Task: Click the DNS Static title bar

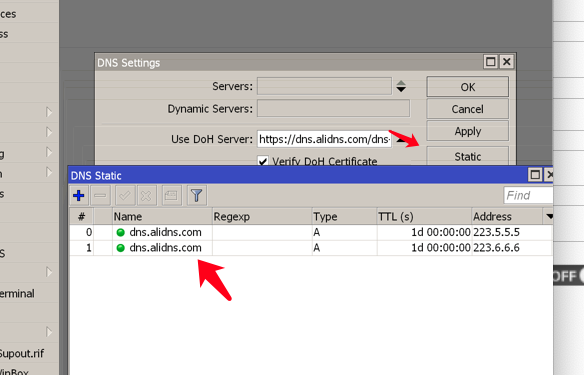Action: (x=298, y=175)
